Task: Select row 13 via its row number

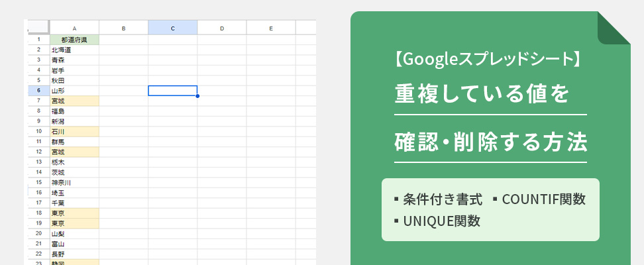Action: [x=38, y=162]
